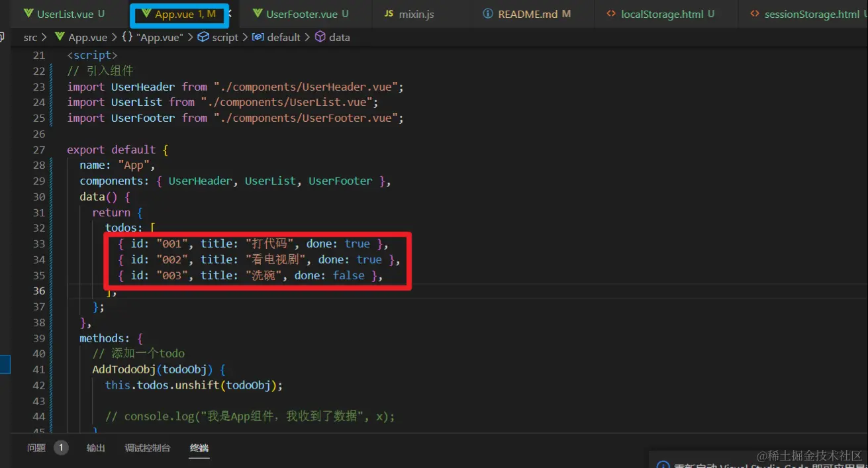Switch to the 输出 output panel tab
This screenshot has height=468, width=868.
coord(96,448)
